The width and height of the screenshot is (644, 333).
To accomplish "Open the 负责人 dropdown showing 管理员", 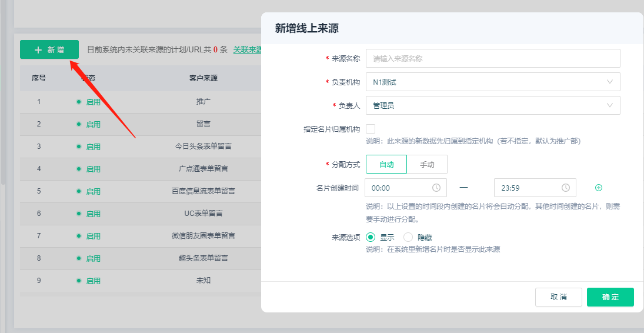I will (492, 105).
